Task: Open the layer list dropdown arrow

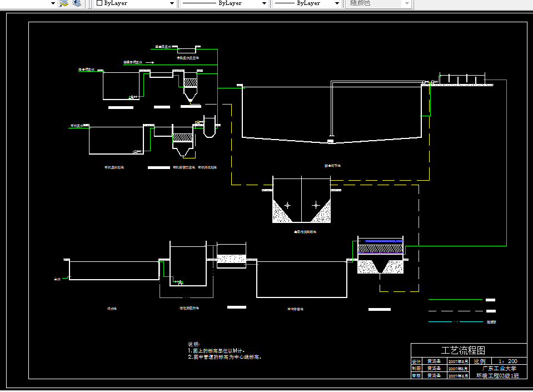Action: tap(53, 3)
